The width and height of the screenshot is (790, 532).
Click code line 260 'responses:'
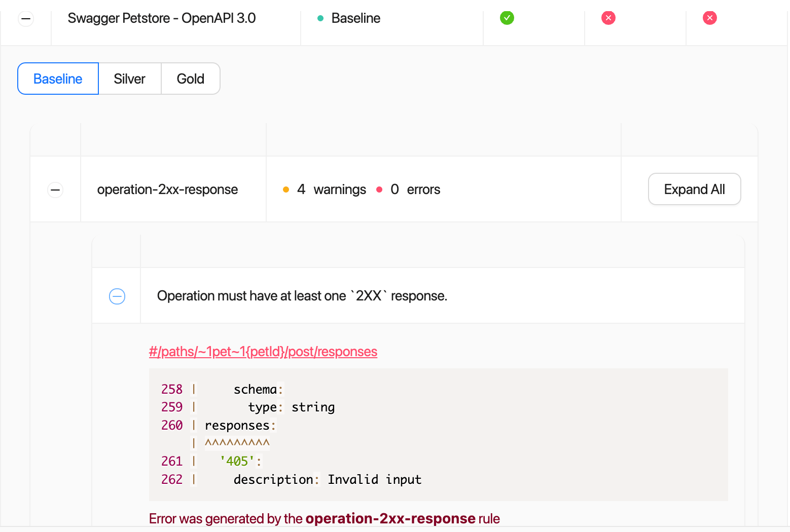click(219, 425)
